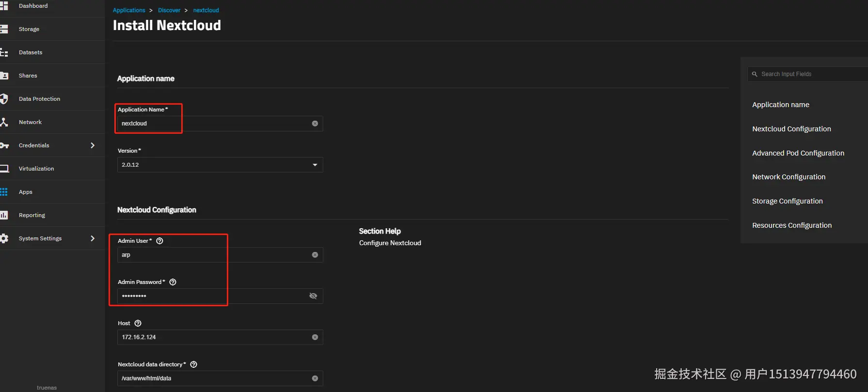
Task: Click the nextcloud breadcrumb link
Action: click(x=206, y=10)
